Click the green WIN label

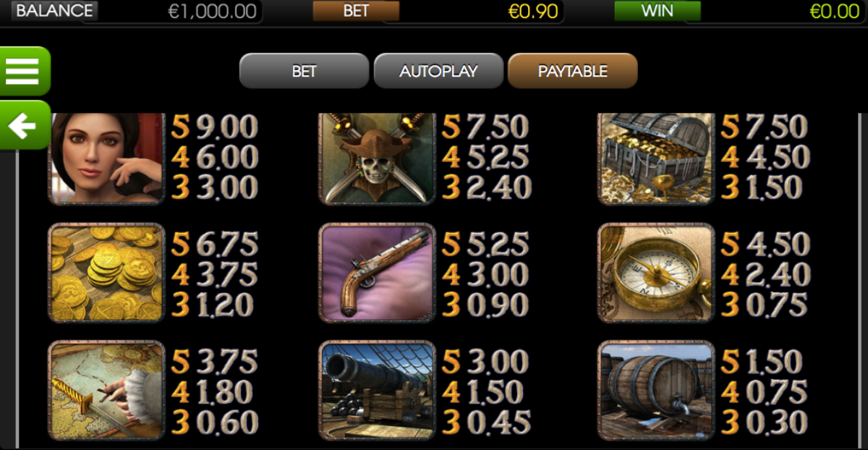point(658,11)
